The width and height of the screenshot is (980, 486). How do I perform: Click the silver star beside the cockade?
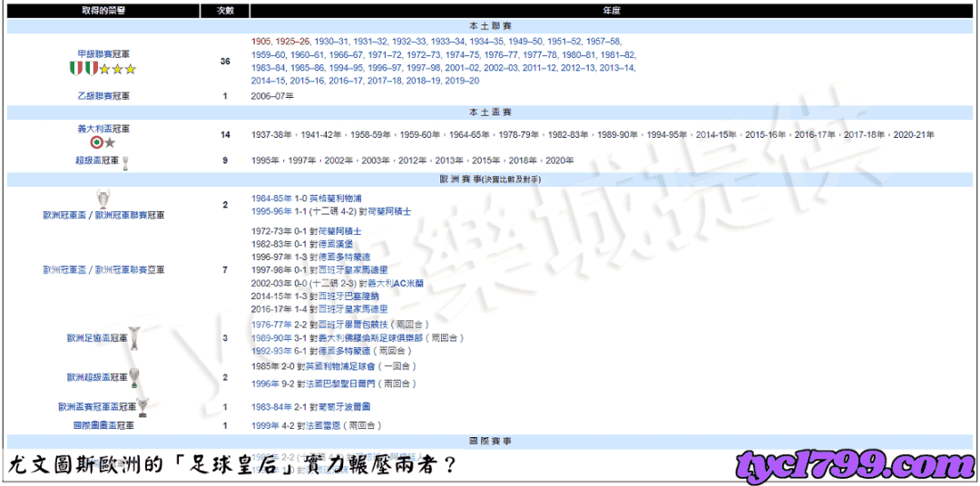click(111, 143)
